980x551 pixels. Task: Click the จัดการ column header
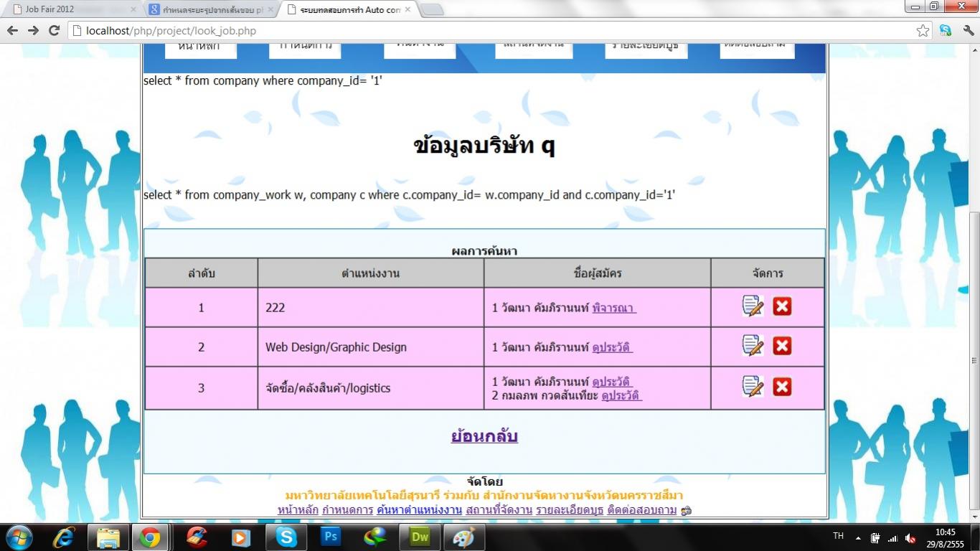coord(768,273)
